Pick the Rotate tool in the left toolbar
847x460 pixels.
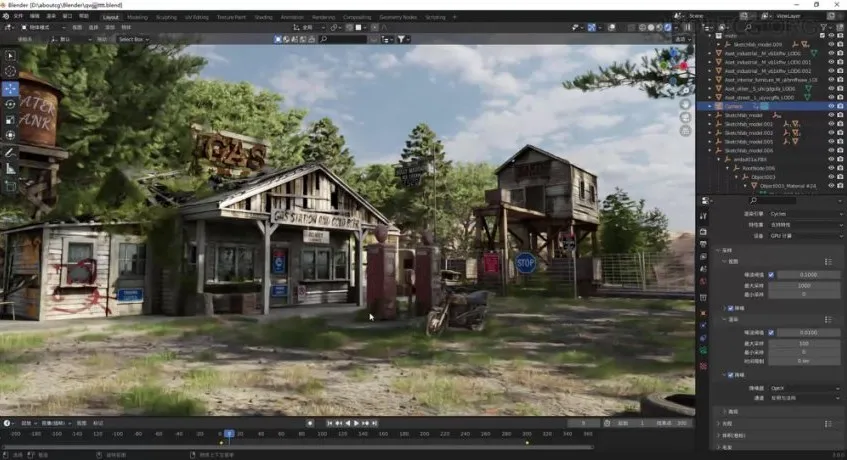pyautogui.click(x=10, y=104)
